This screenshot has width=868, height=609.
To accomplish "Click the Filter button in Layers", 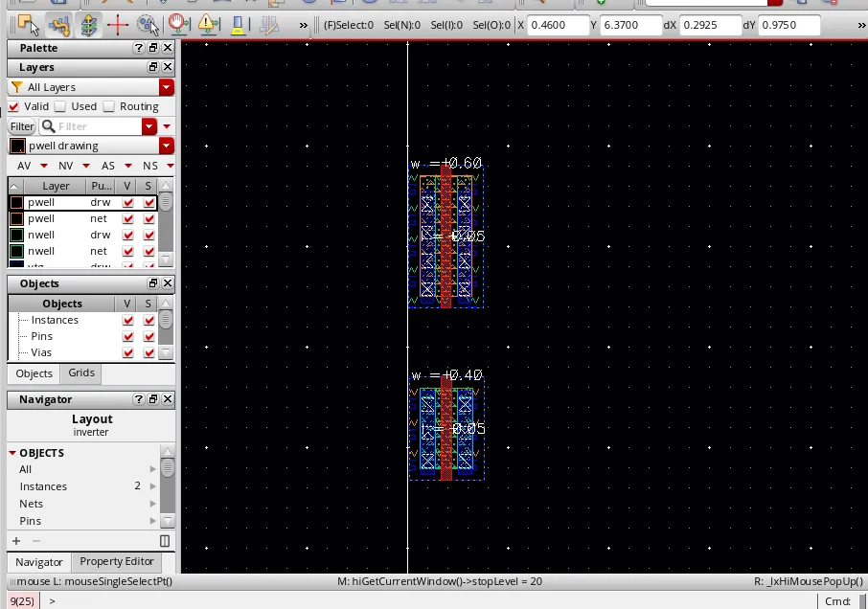I will click(22, 126).
